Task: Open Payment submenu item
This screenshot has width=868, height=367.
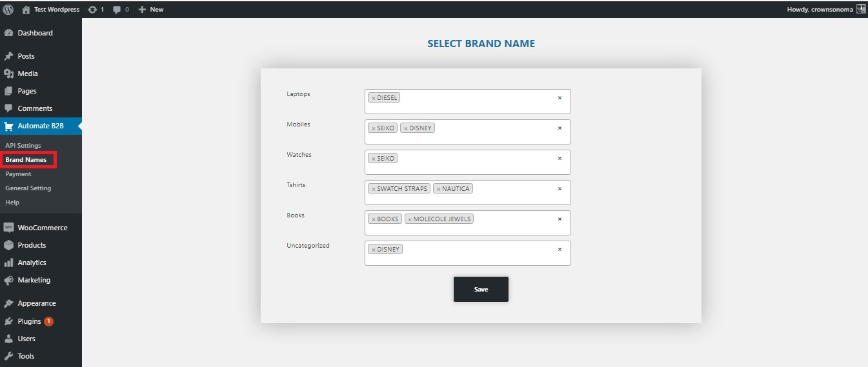Action: tap(18, 174)
